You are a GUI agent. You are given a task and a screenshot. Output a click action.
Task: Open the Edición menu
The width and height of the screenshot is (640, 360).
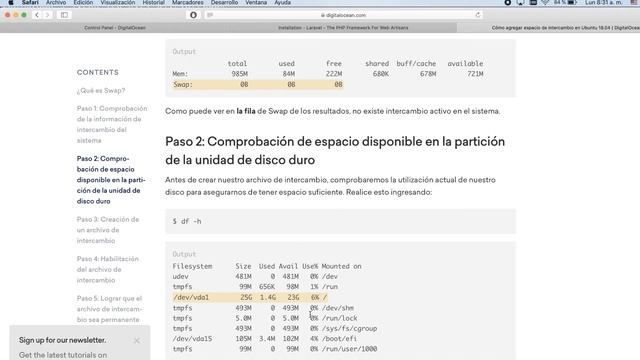click(83, 2)
